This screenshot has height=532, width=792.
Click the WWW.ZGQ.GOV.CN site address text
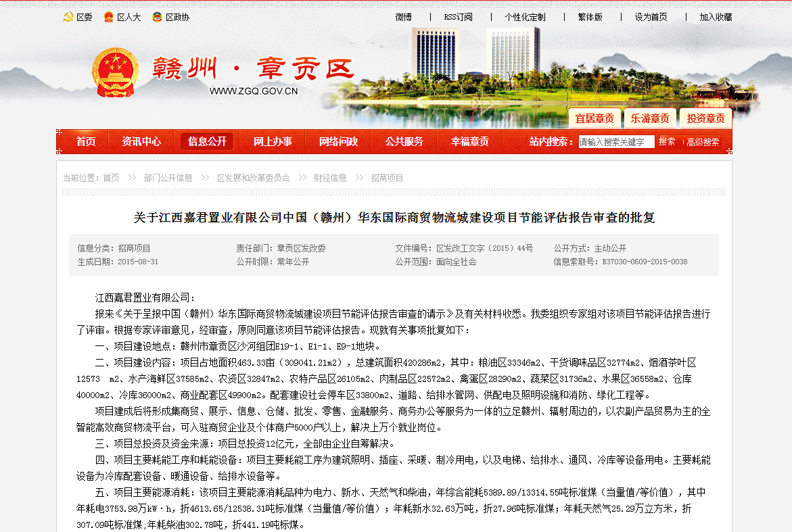pos(254,91)
